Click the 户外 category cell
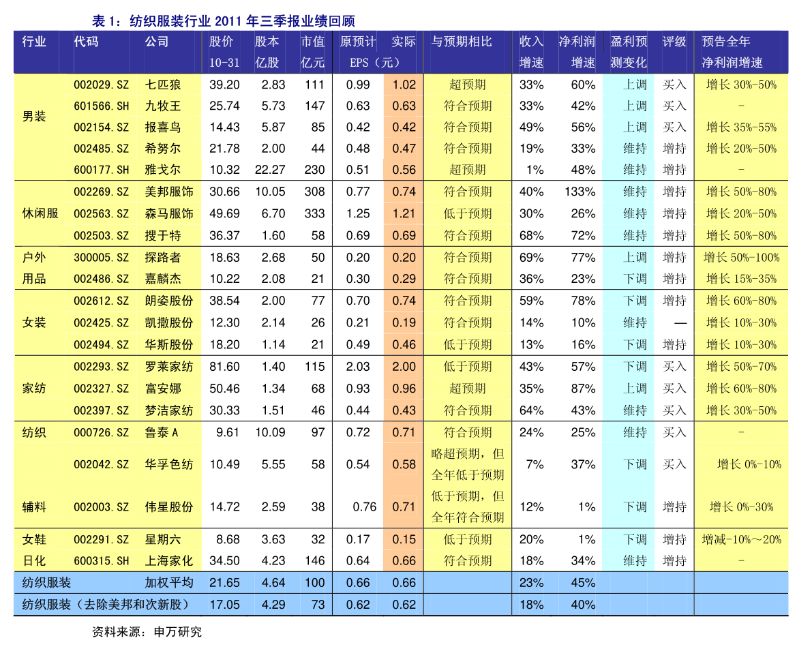This screenshot has width=812, height=651. [34, 258]
